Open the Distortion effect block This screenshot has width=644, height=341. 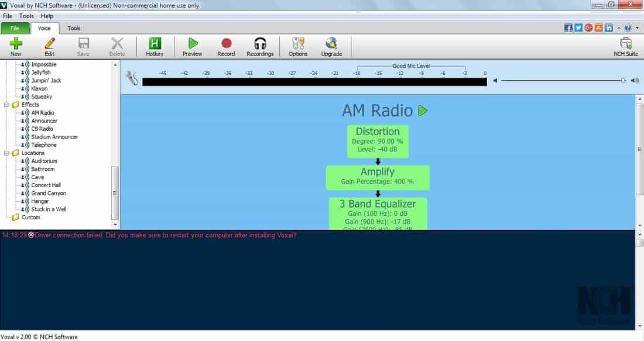click(378, 141)
